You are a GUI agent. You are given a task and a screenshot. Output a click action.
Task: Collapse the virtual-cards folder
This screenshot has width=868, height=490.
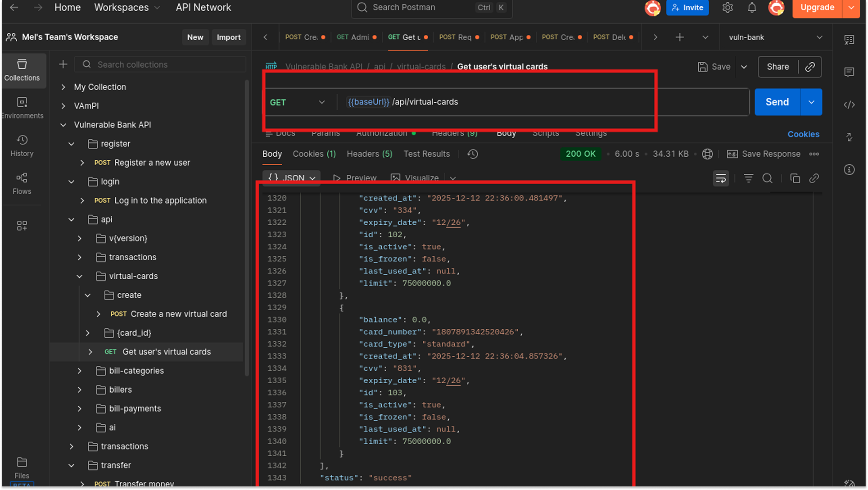(x=80, y=276)
